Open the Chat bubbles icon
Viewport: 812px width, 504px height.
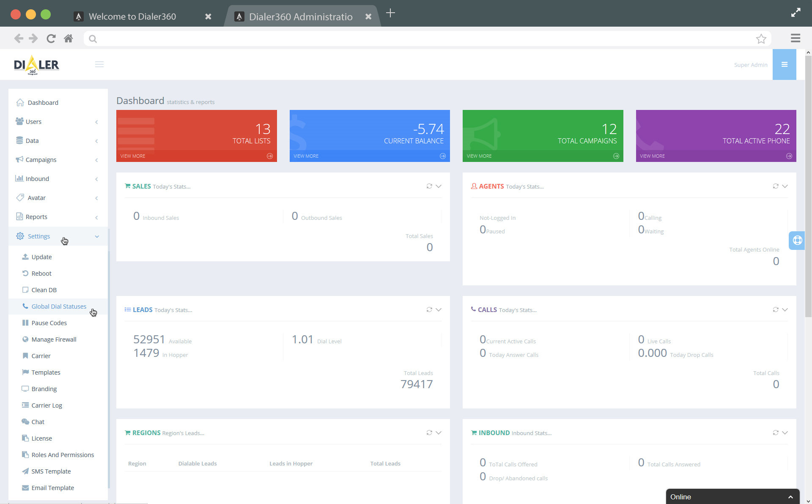tap(25, 422)
